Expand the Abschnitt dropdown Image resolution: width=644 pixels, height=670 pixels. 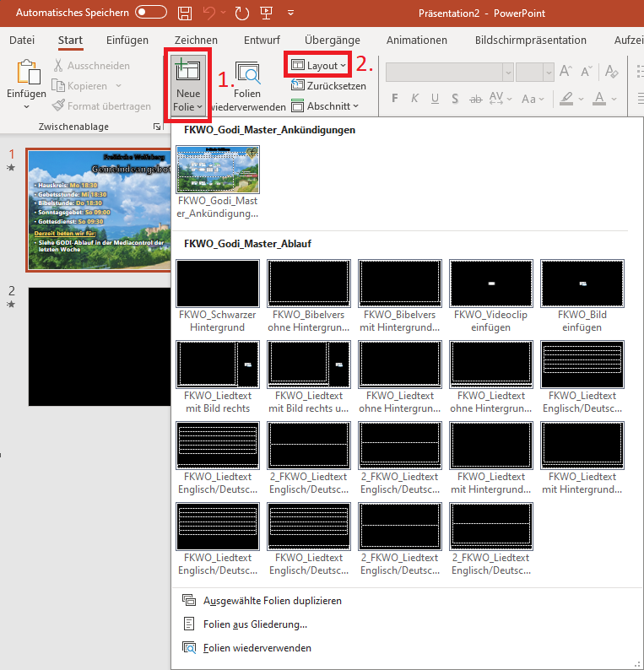(x=326, y=106)
